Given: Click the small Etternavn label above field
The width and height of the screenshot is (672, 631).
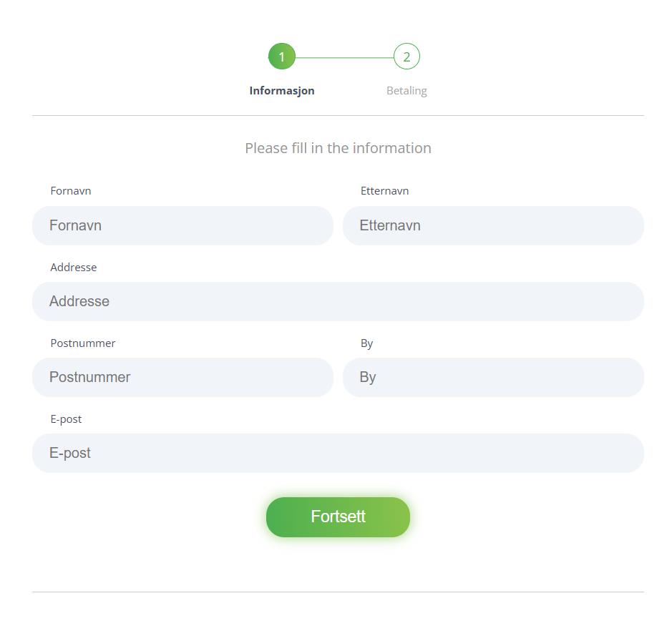Looking at the screenshot, I should pyautogui.click(x=384, y=191).
